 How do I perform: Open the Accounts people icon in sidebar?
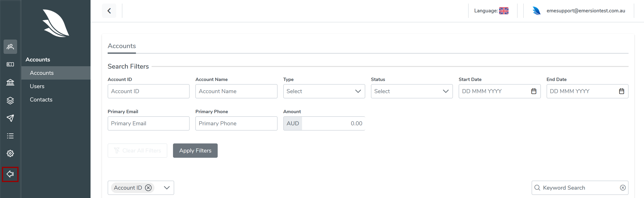click(10, 47)
